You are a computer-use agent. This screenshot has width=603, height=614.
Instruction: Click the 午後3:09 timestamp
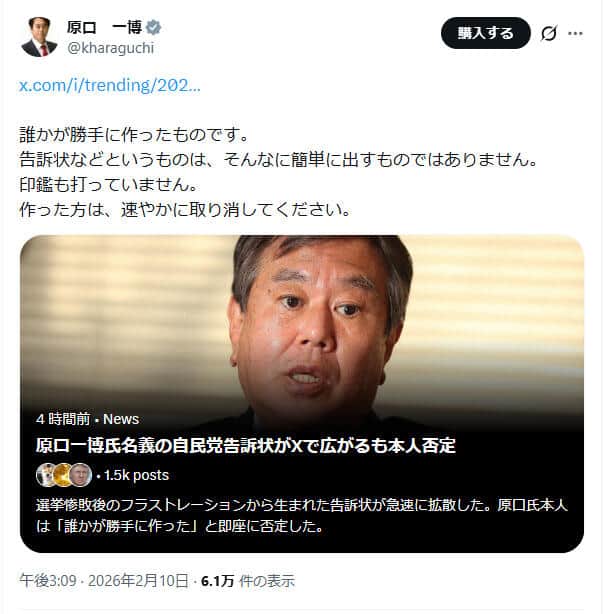[48, 581]
